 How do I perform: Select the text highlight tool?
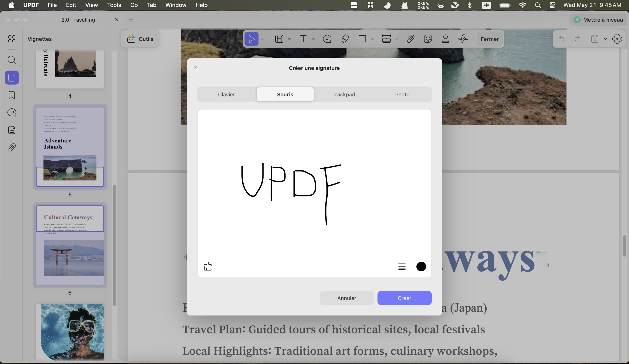pos(279,39)
